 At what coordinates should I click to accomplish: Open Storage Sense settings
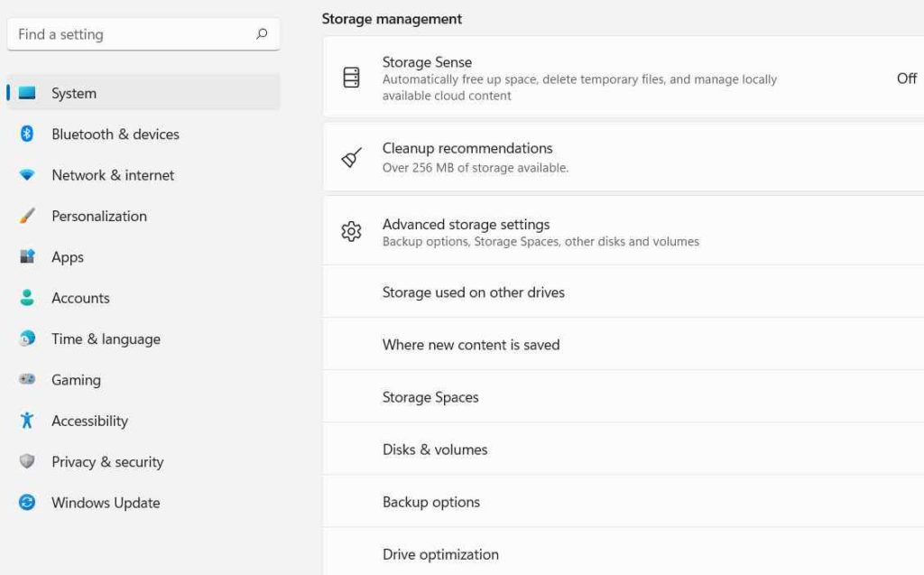point(624,77)
